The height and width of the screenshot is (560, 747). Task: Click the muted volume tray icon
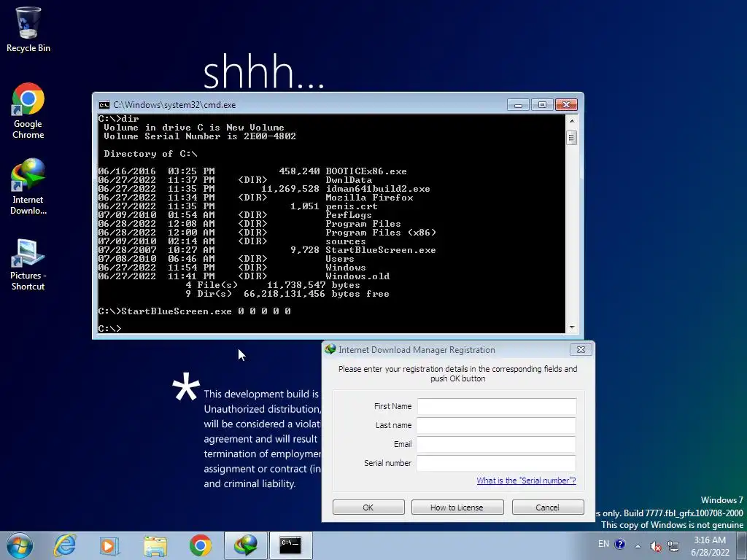coord(656,545)
